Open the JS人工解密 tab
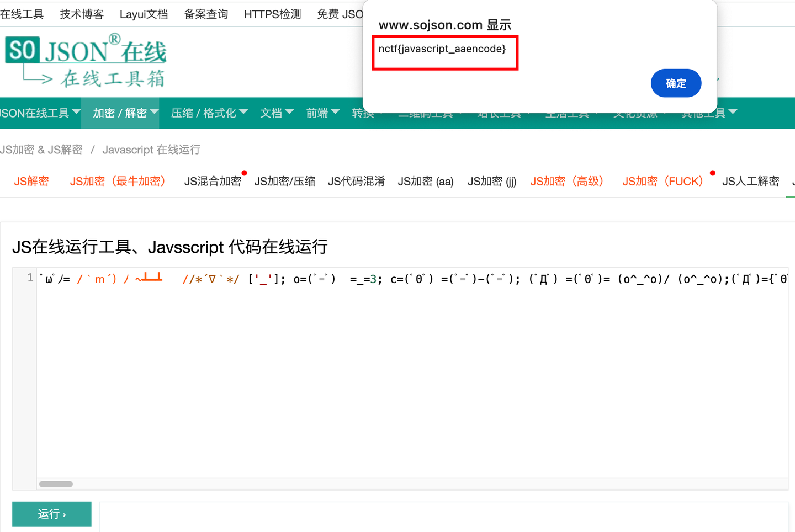 tap(751, 181)
